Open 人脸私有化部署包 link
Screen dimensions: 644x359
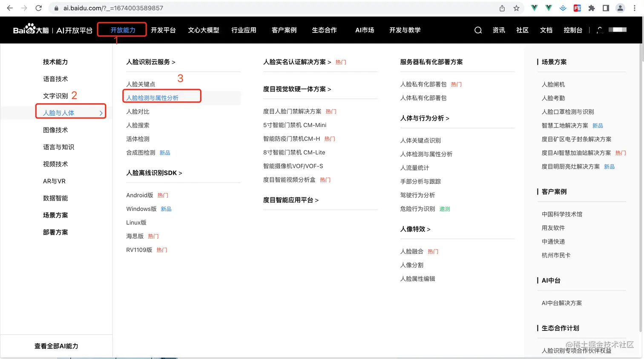(x=423, y=84)
